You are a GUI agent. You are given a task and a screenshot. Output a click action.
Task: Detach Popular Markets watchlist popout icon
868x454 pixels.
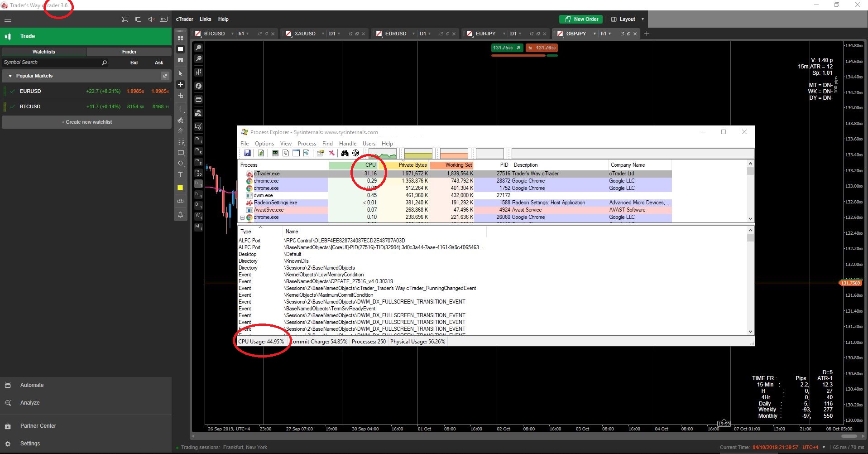[165, 76]
